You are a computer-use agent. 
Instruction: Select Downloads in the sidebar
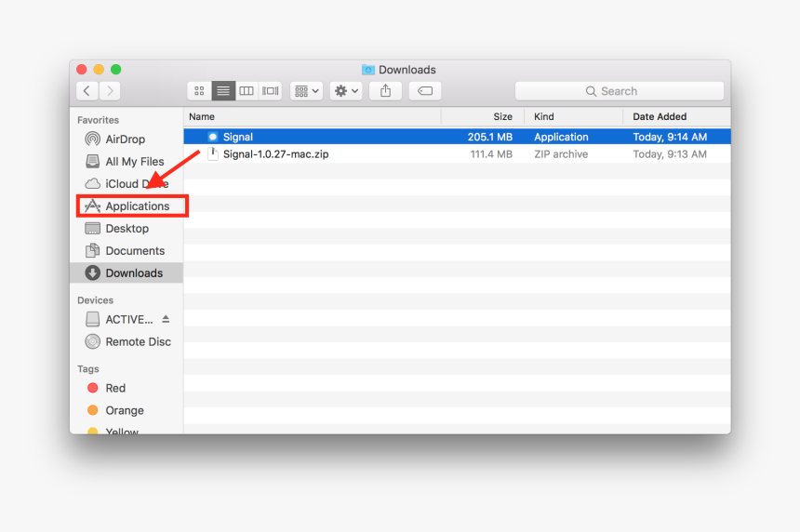point(127,273)
